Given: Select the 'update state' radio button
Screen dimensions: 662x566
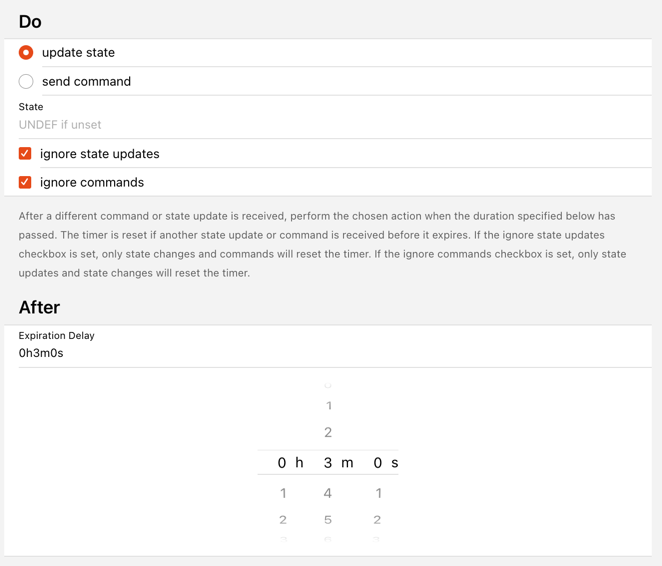Looking at the screenshot, I should pyautogui.click(x=26, y=52).
